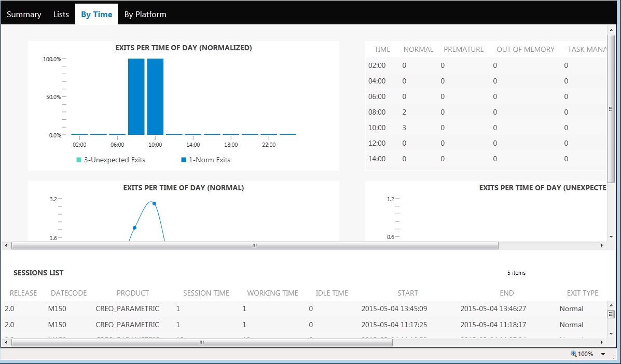The width and height of the screenshot is (621, 364).
Task: Open the zoom level dropdown arrow
Action: point(603,354)
